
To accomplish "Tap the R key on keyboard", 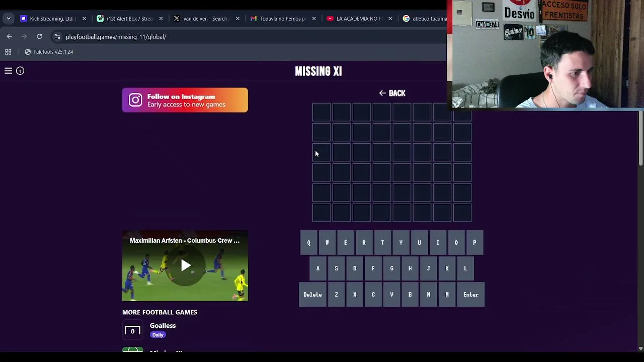I will pos(364,243).
